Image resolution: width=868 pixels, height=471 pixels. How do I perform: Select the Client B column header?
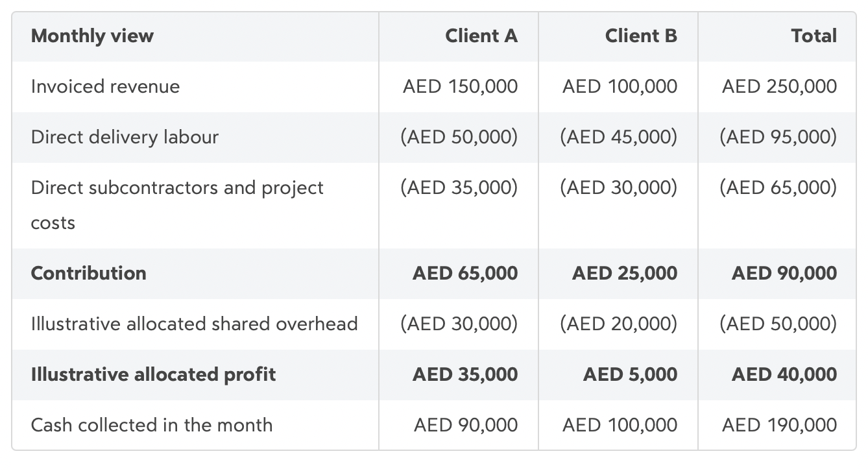pyautogui.click(x=641, y=36)
